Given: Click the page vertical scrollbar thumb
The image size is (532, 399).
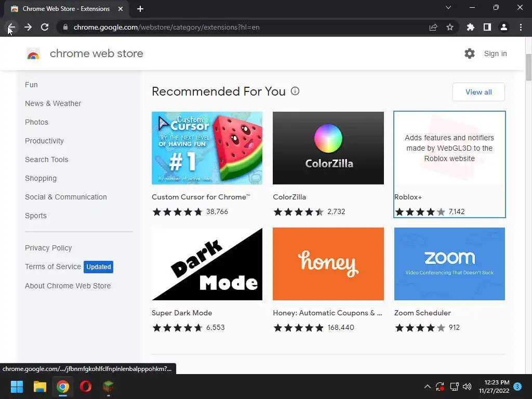Looking at the screenshot, I should 528,67.
